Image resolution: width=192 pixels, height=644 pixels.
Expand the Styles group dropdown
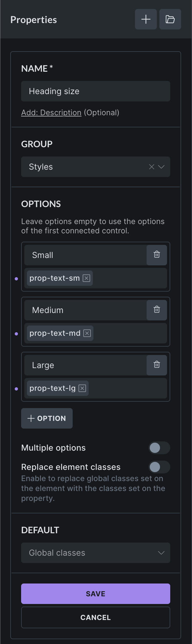[161, 167]
